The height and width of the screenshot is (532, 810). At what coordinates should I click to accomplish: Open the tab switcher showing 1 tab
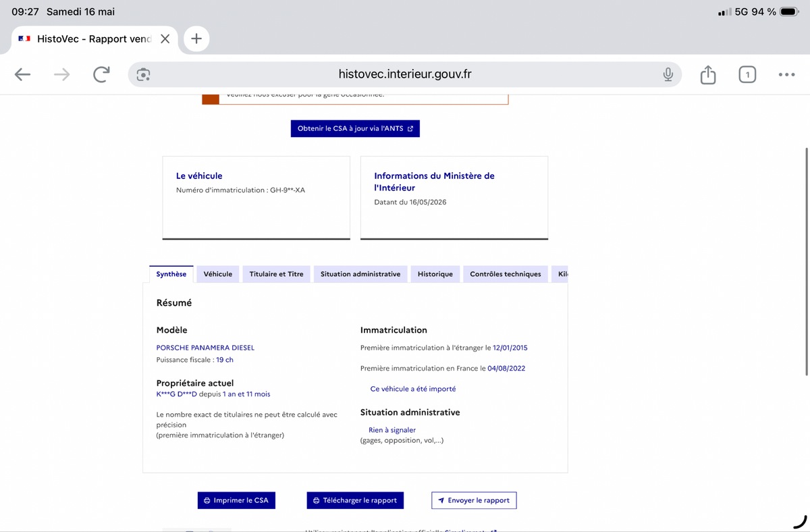click(747, 75)
